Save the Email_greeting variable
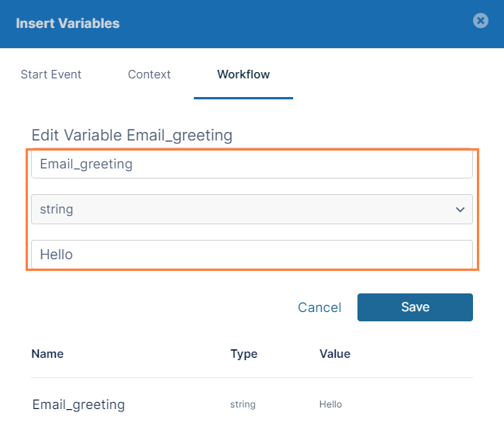The image size is (504, 437). tap(415, 307)
